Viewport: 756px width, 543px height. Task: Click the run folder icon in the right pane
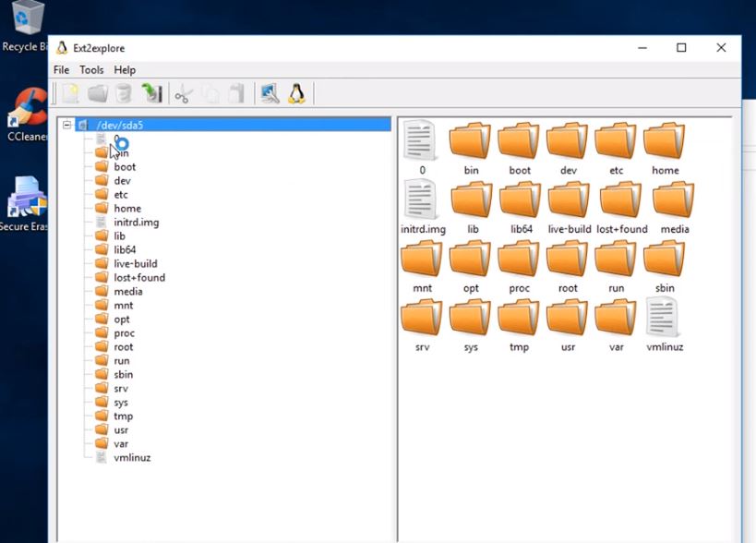click(615, 259)
